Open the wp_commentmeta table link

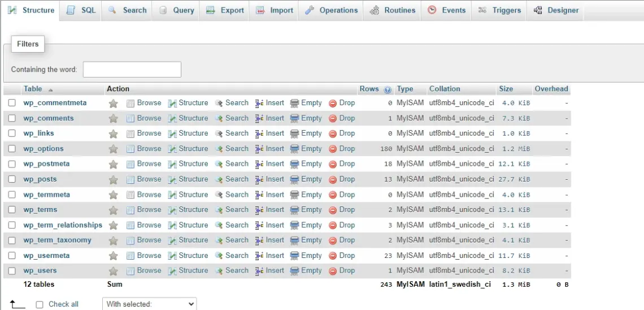[x=55, y=103]
